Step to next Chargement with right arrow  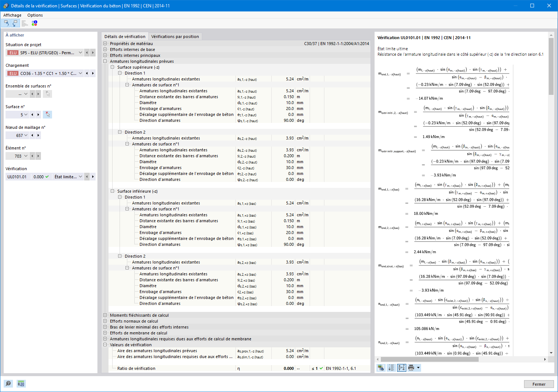coord(93,73)
